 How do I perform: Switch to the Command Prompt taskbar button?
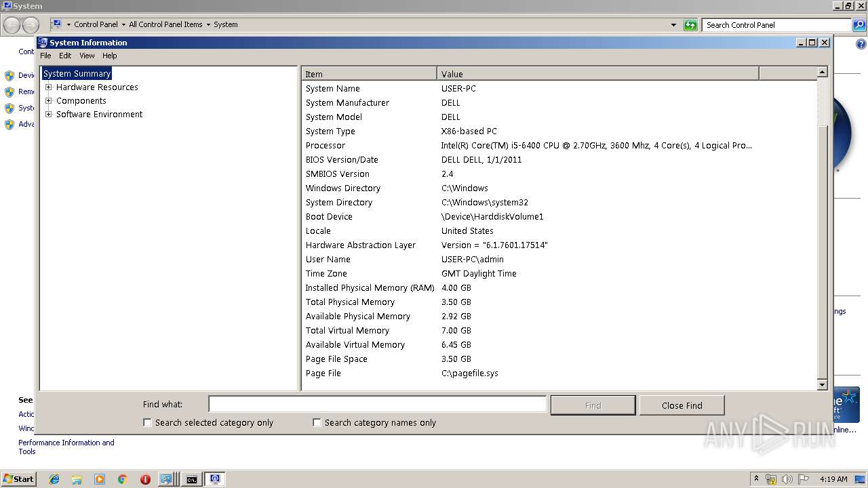tap(192, 479)
